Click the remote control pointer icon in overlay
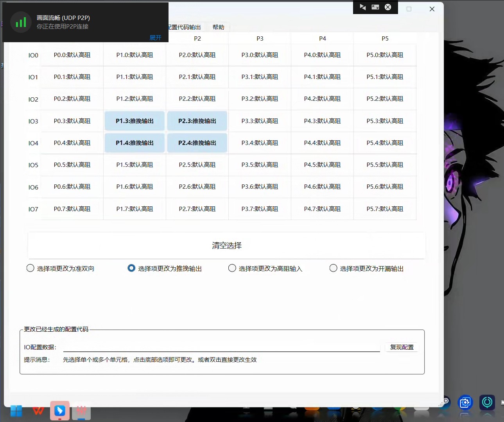This screenshot has height=422, width=504. point(363,7)
